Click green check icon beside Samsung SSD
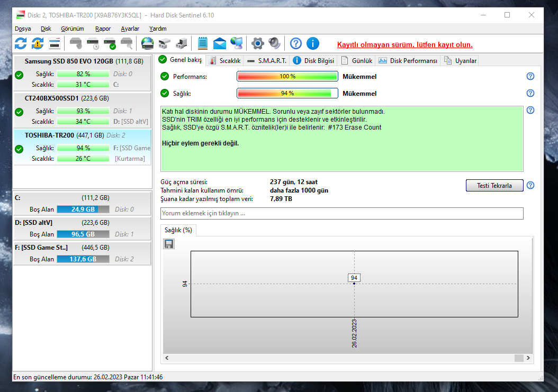The image size is (558, 392). click(19, 75)
